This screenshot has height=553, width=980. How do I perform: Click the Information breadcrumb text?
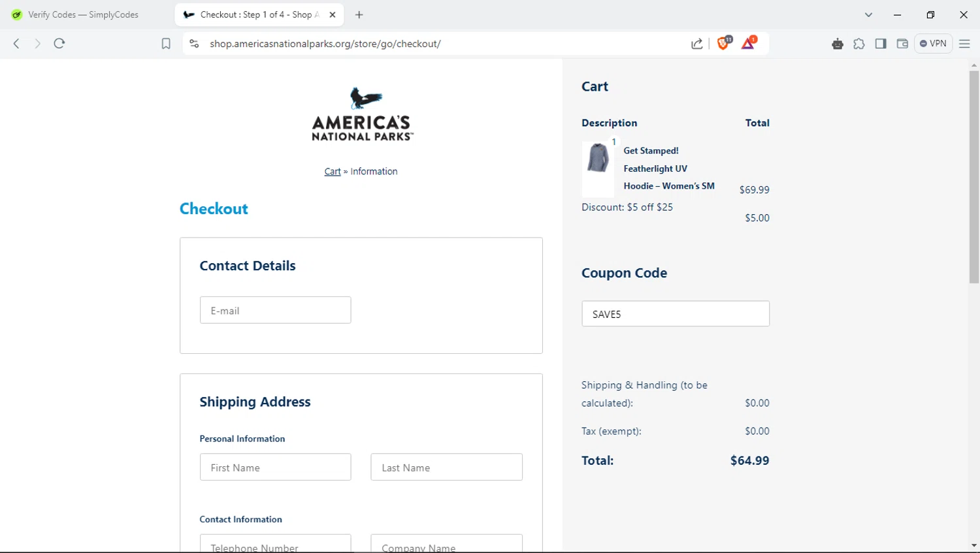click(374, 172)
